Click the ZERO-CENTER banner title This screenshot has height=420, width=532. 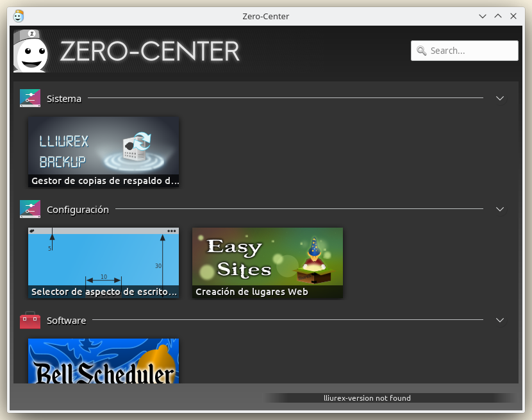(150, 51)
